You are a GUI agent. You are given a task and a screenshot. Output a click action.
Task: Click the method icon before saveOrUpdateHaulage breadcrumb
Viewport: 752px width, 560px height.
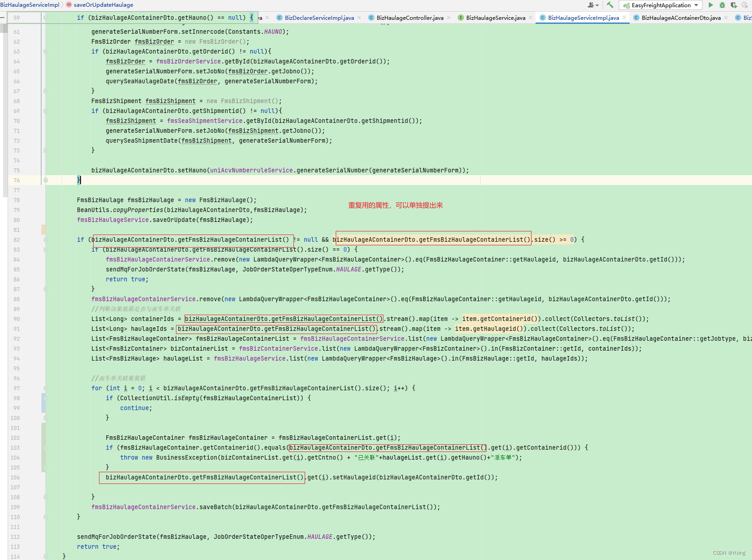(69, 5)
